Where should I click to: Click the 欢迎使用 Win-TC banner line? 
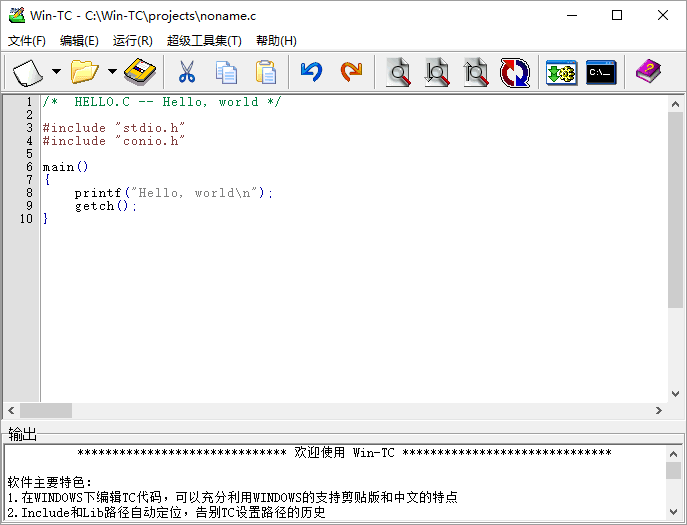tap(344, 453)
